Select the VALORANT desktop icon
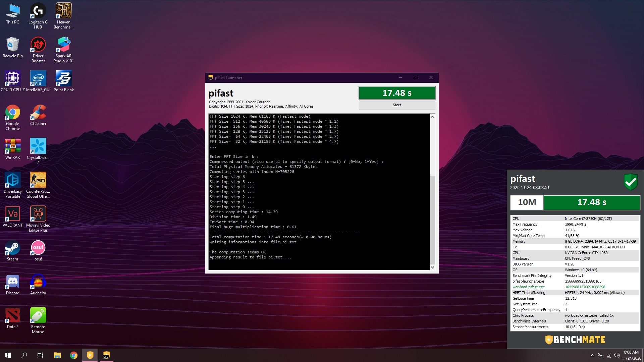 [12, 217]
